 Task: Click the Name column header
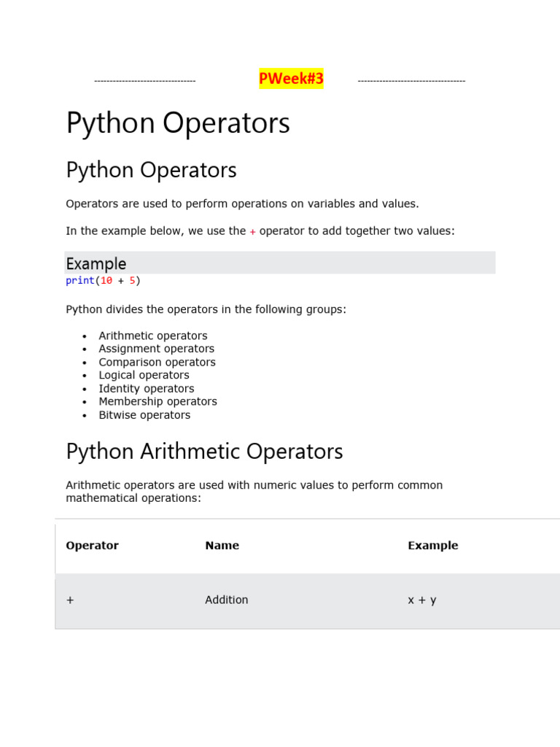222,546
